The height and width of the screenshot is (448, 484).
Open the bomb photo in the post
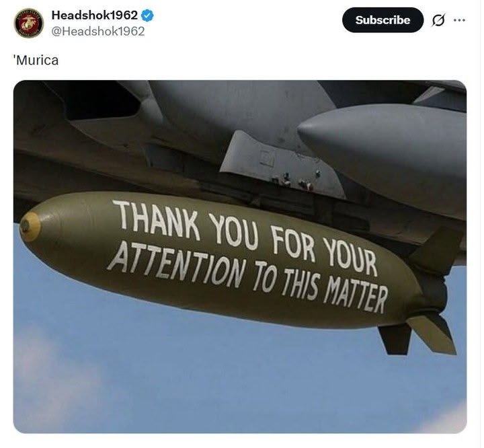(x=240, y=257)
